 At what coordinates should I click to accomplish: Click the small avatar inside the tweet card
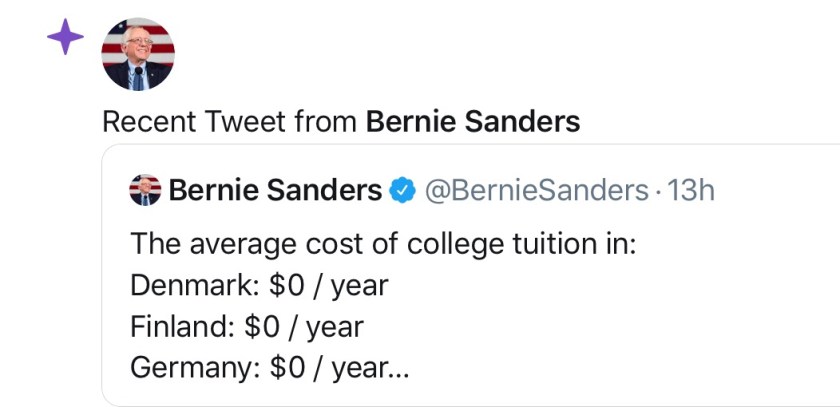(x=146, y=190)
